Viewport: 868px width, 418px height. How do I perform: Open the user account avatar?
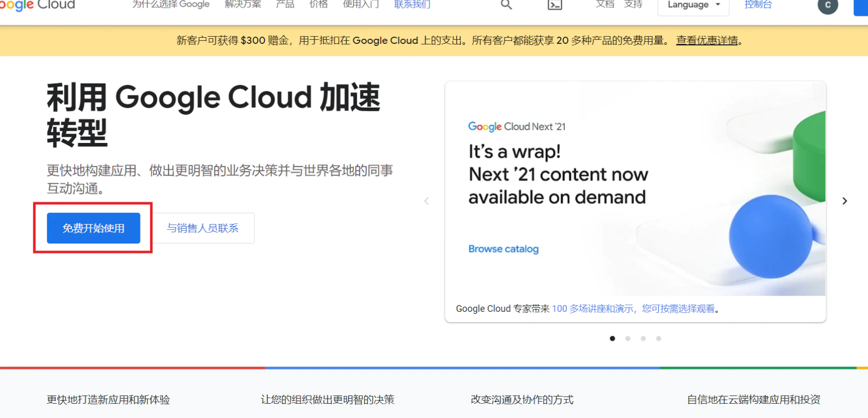click(x=828, y=6)
